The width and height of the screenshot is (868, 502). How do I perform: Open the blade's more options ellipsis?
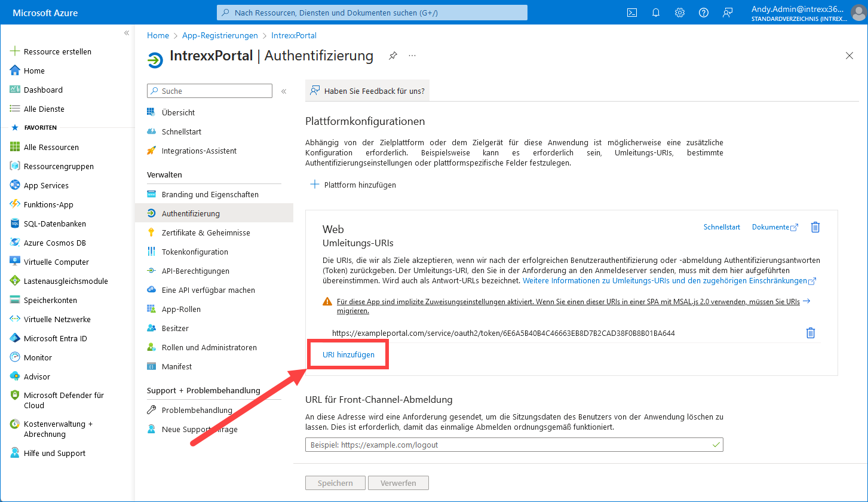(412, 56)
